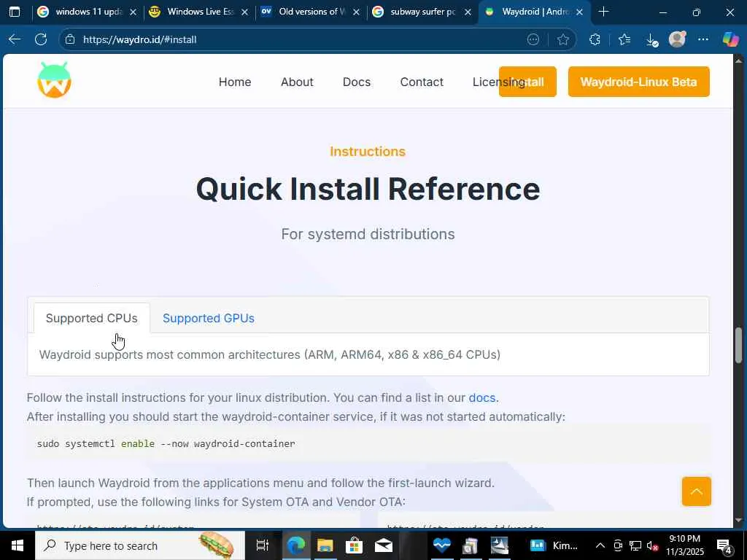The height and width of the screenshot is (560, 747).
Task: Open the Downloads icon in toolbar
Action: click(x=651, y=40)
